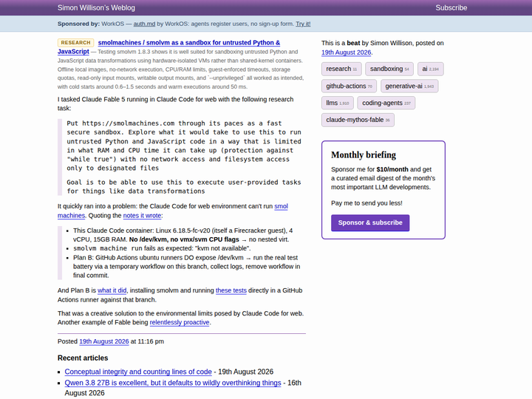Select the 'generative-ai' tag

point(409,86)
